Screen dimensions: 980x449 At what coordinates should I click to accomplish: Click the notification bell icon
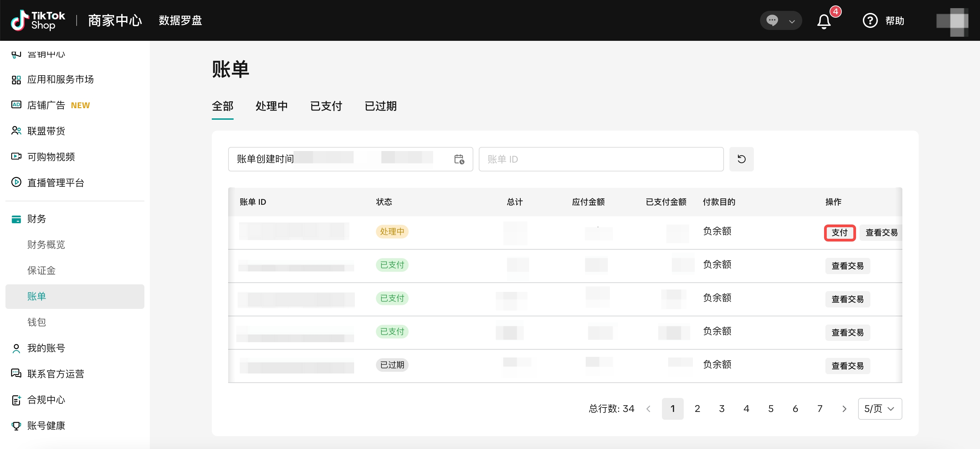(x=824, y=21)
